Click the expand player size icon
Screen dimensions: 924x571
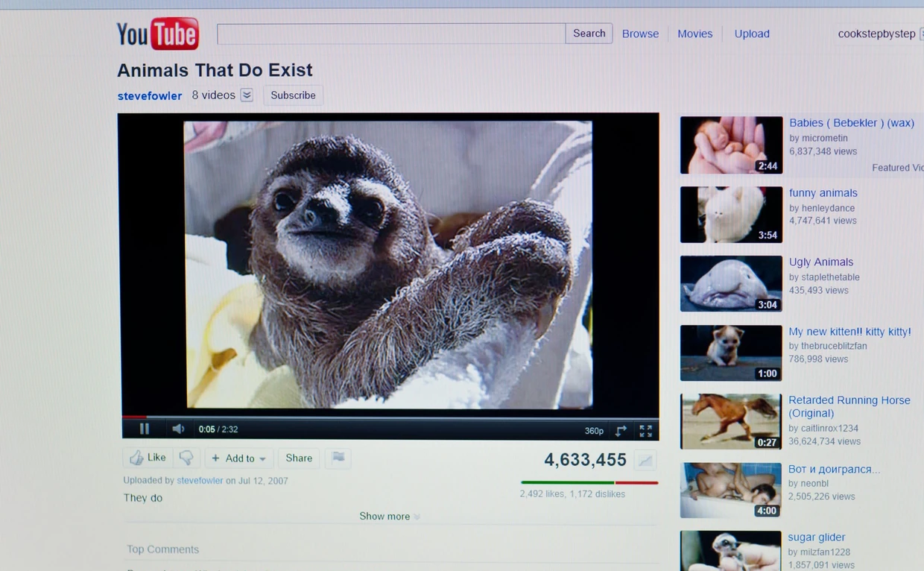click(x=621, y=431)
